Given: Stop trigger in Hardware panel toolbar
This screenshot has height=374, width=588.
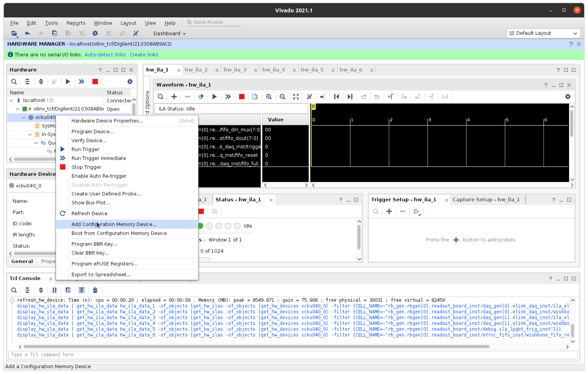Looking at the screenshot, I should [x=95, y=82].
